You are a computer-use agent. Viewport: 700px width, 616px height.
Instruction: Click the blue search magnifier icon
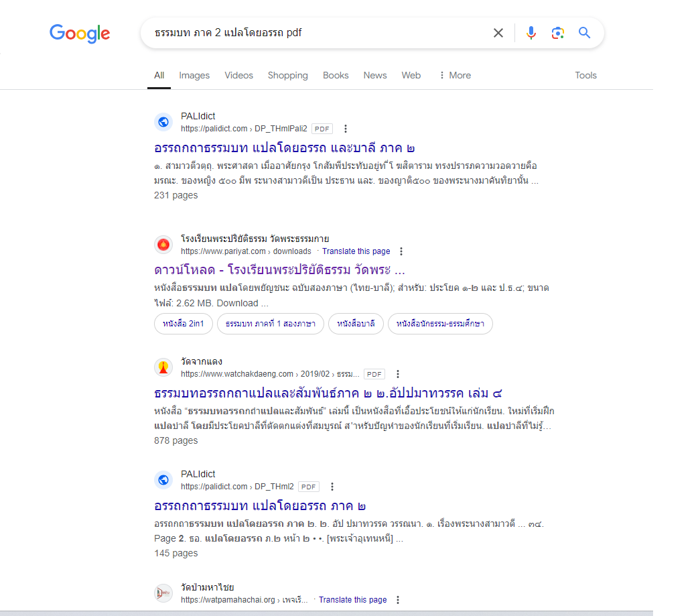click(x=585, y=33)
